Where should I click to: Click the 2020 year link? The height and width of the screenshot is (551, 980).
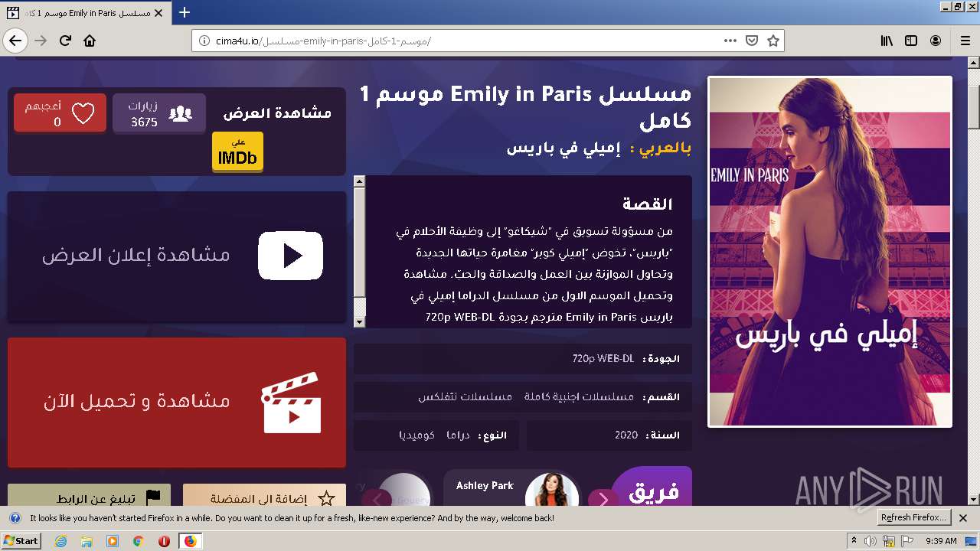tap(626, 435)
